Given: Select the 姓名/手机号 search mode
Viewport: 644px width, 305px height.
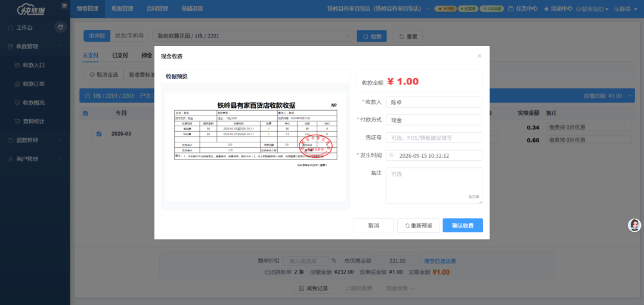Looking at the screenshot, I should point(129,36).
